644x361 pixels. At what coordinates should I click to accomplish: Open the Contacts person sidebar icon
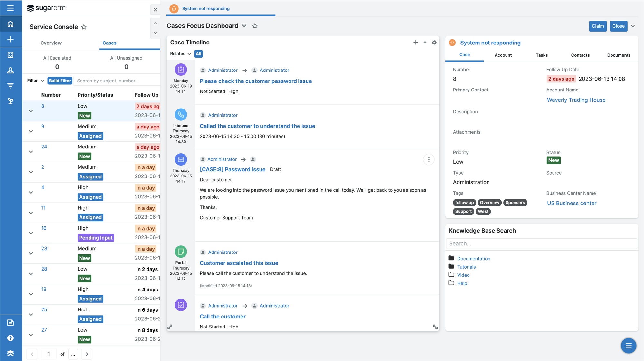tap(10, 71)
